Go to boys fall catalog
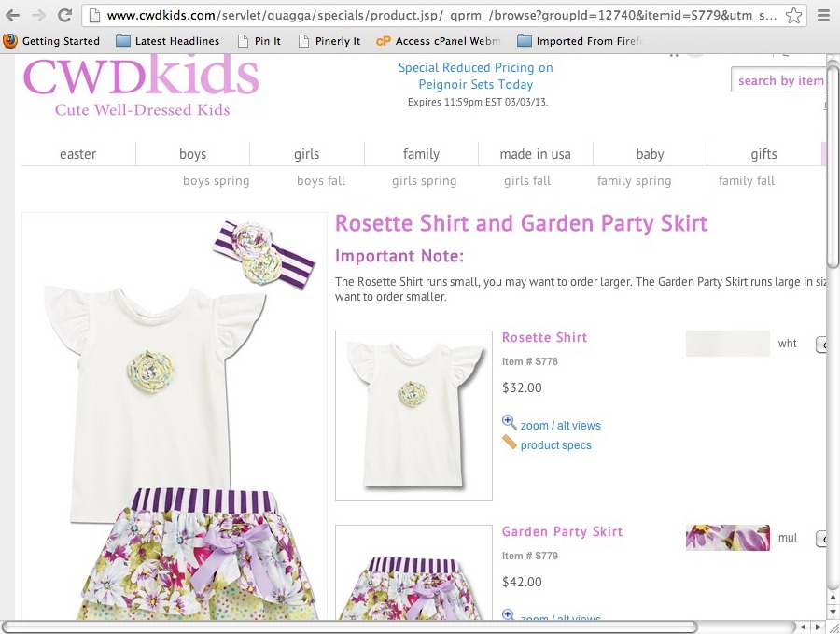This screenshot has height=634, width=840. (321, 181)
